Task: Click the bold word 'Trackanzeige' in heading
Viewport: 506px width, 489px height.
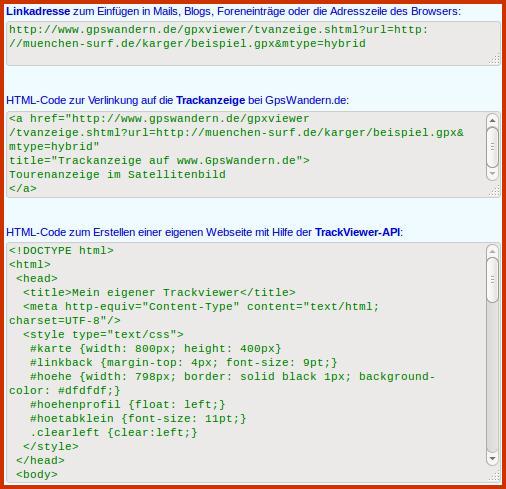Action: point(210,100)
